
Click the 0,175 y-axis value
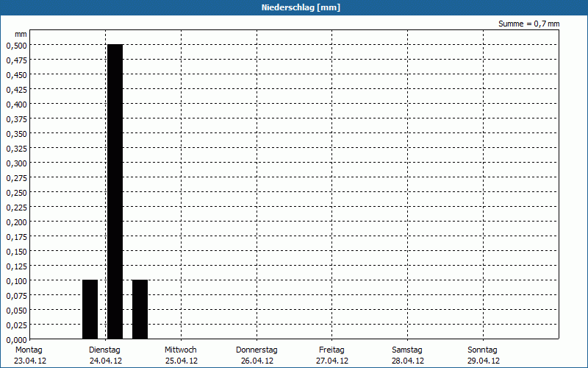click(16, 237)
